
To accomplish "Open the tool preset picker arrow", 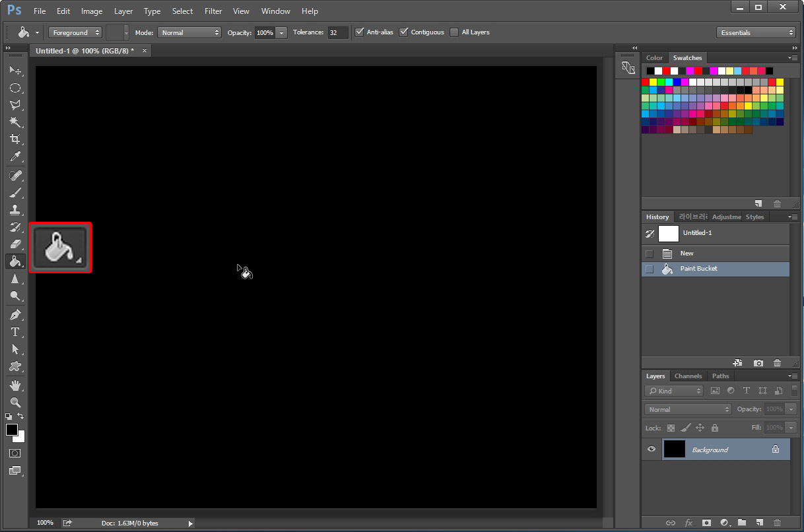I will (37, 32).
